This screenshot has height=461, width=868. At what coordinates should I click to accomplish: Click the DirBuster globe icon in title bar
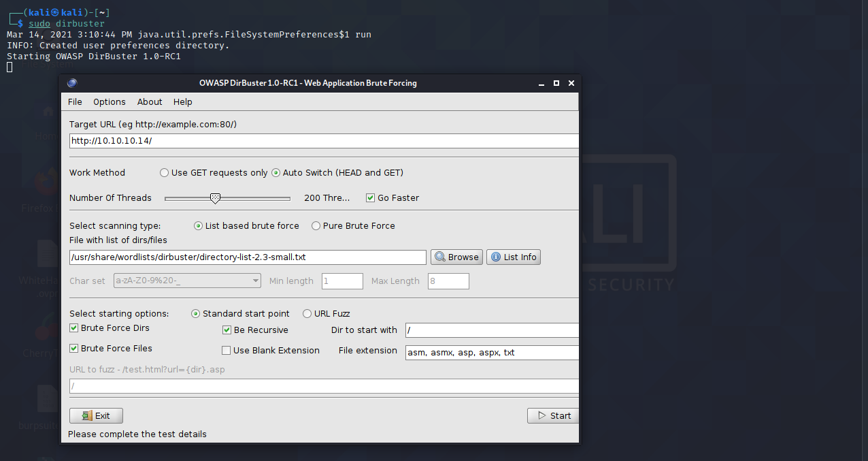coord(72,83)
